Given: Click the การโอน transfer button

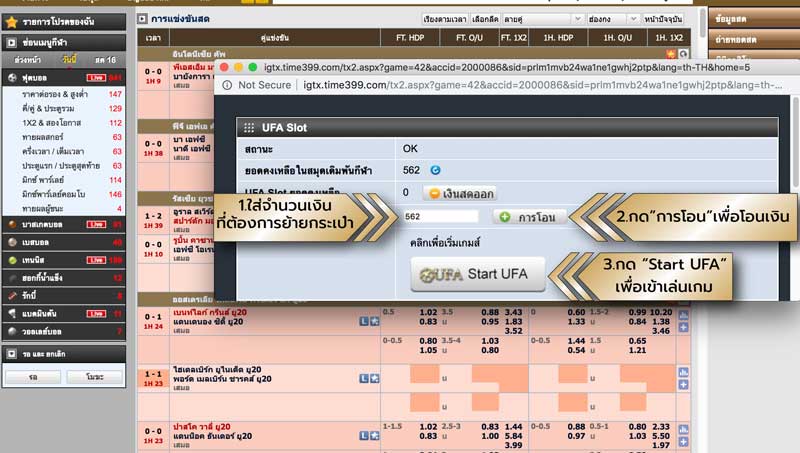Looking at the screenshot, I should (x=529, y=217).
